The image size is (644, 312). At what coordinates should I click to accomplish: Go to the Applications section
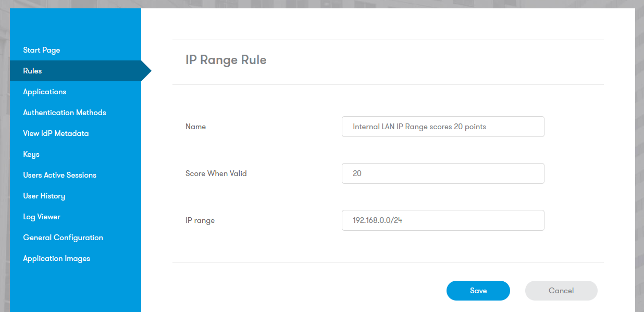(44, 92)
